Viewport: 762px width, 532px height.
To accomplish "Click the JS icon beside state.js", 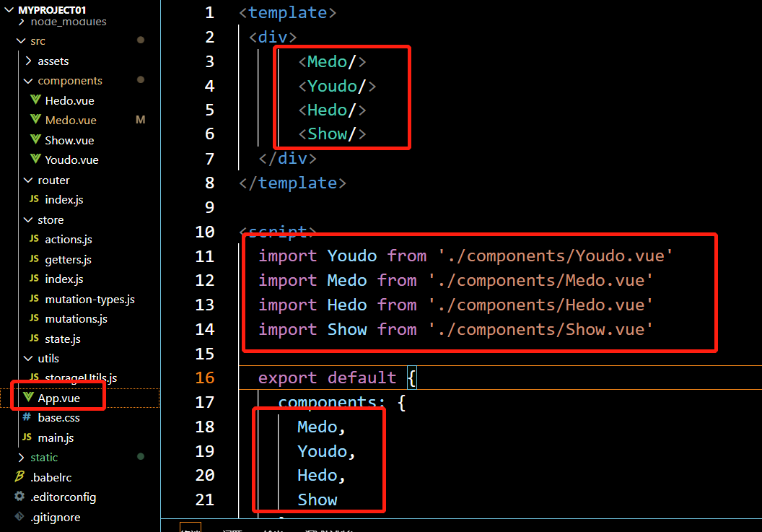I will 34,338.
